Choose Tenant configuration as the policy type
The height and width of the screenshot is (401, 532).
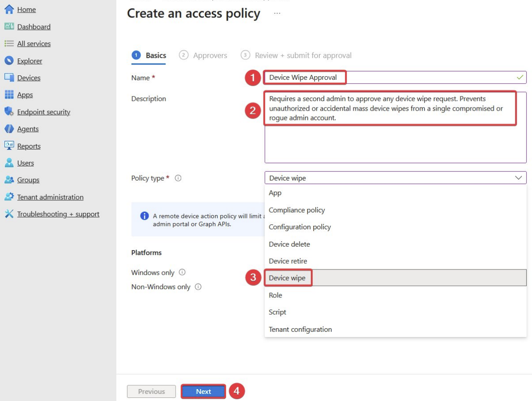pos(300,329)
